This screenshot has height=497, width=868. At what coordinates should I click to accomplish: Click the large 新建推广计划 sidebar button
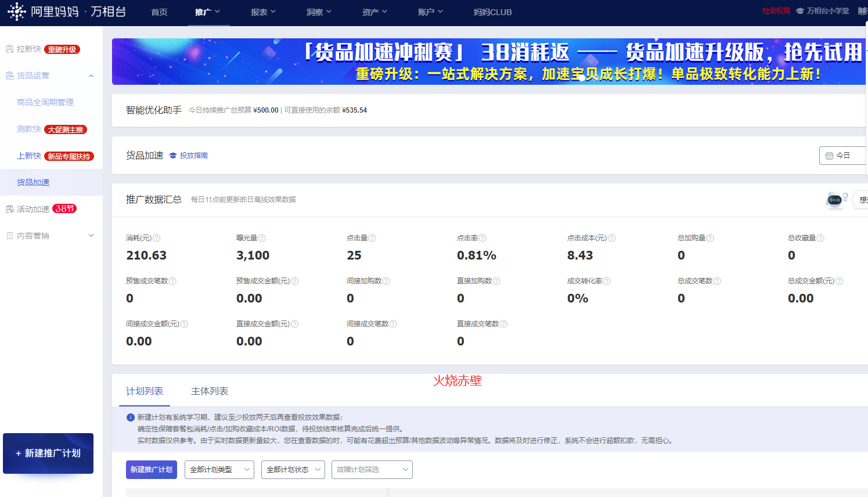[48, 453]
